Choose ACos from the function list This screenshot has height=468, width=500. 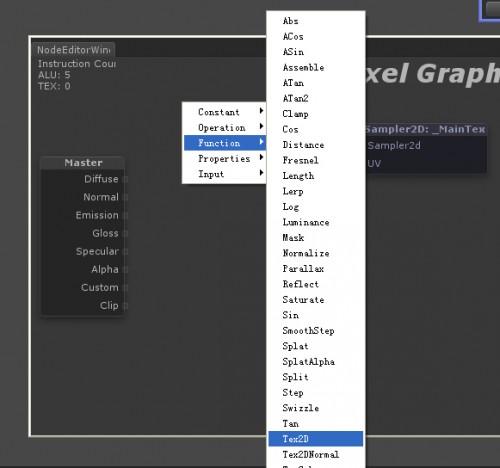click(x=316, y=36)
